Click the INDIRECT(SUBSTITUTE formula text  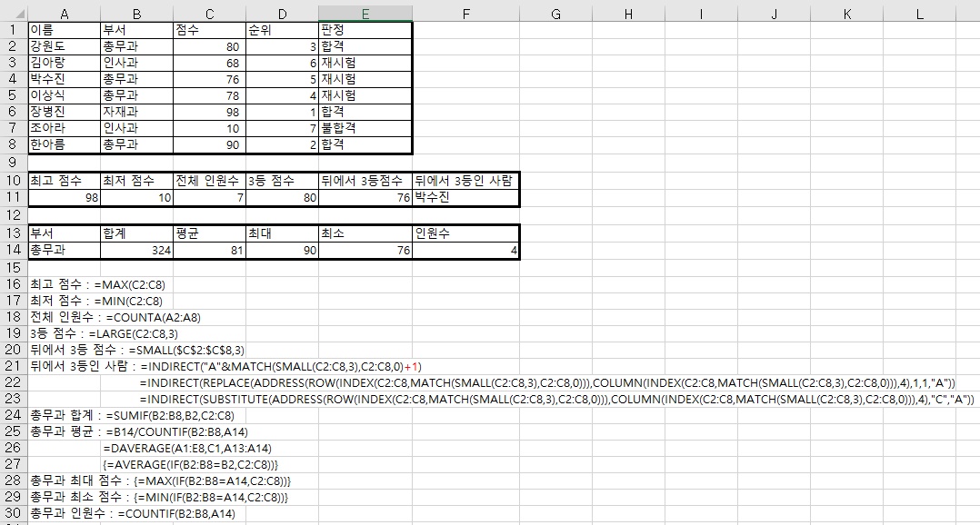[557, 399]
